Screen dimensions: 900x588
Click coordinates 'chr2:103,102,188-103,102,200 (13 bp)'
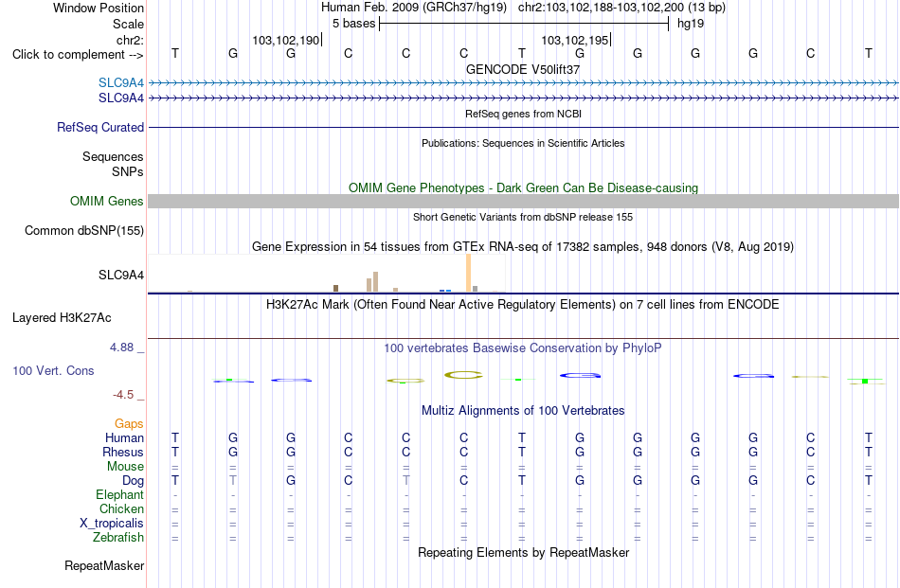[621, 8]
